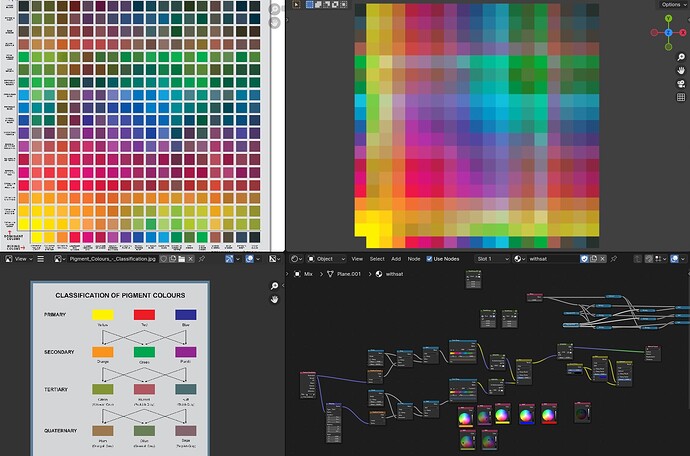The height and width of the screenshot is (456, 690).
Task: Select the red primary swatch in classification chart
Action: click(x=144, y=314)
